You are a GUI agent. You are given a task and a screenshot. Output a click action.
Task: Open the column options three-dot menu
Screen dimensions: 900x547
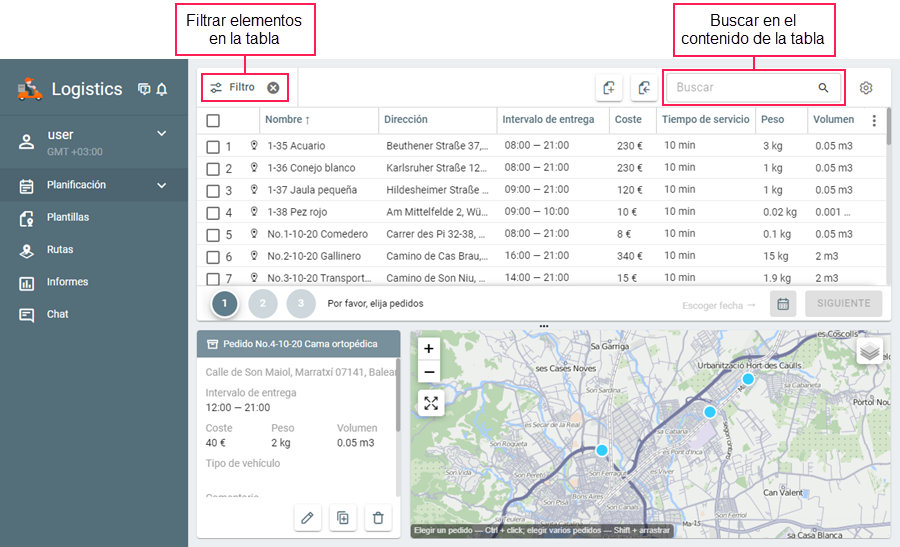click(x=874, y=121)
